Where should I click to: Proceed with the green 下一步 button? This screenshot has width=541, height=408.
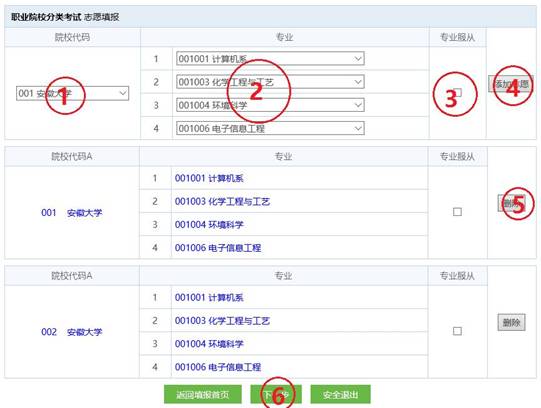[276, 395]
